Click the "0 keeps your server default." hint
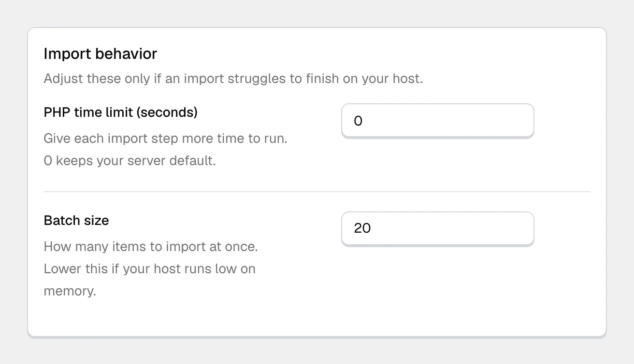This screenshot has width=634, height=364. 130,161
